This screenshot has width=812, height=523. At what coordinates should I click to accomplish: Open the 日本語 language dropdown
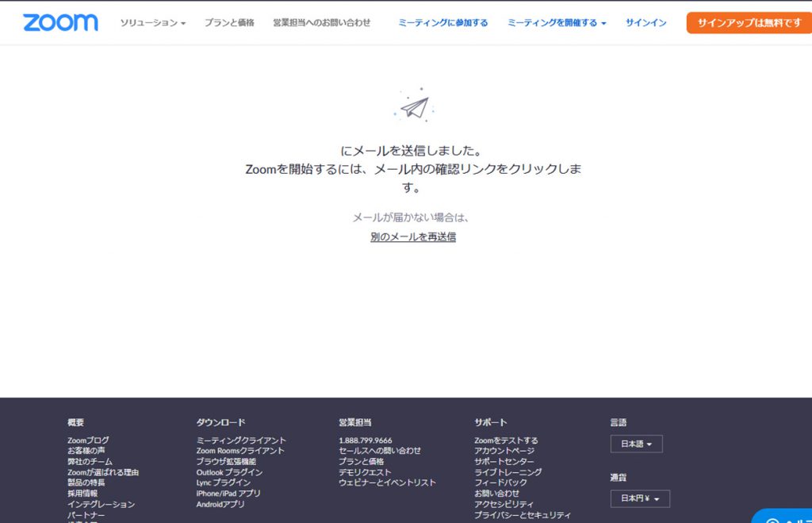637,444
